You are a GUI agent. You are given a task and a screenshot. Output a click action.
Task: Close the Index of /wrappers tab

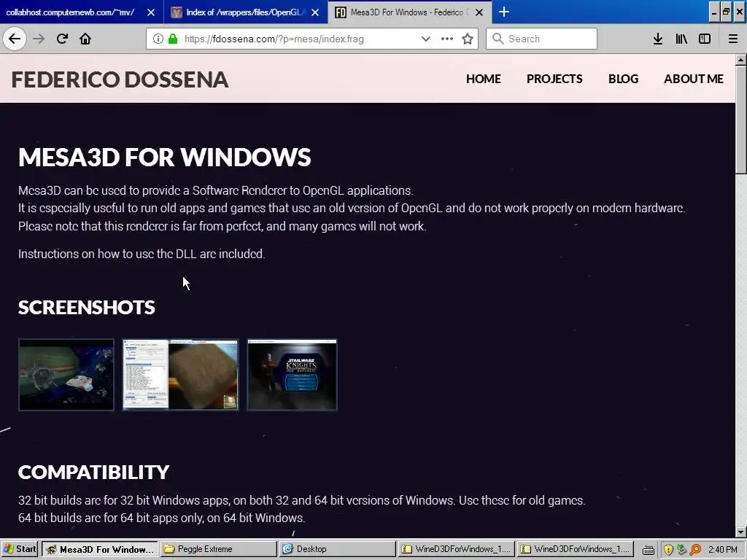(315, 12)
